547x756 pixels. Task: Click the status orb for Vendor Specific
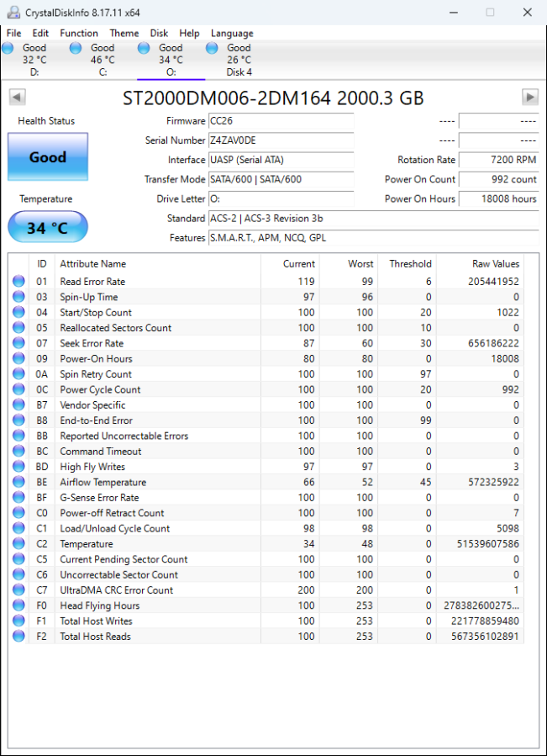(x=18, y=404)
